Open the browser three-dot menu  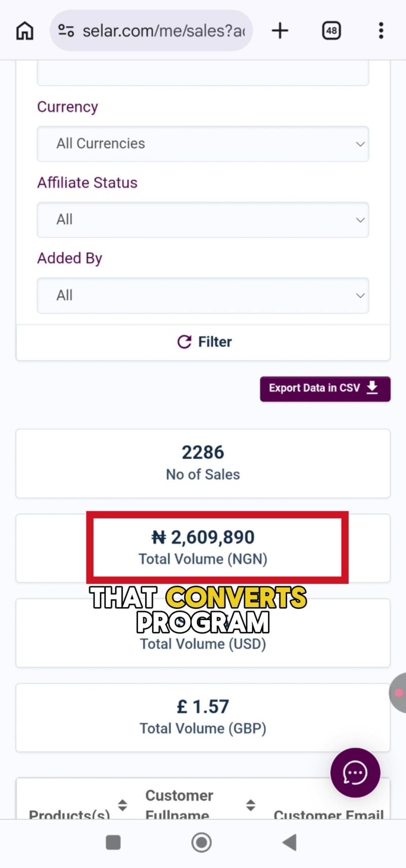pyautogui.click(x=381, y=31)
